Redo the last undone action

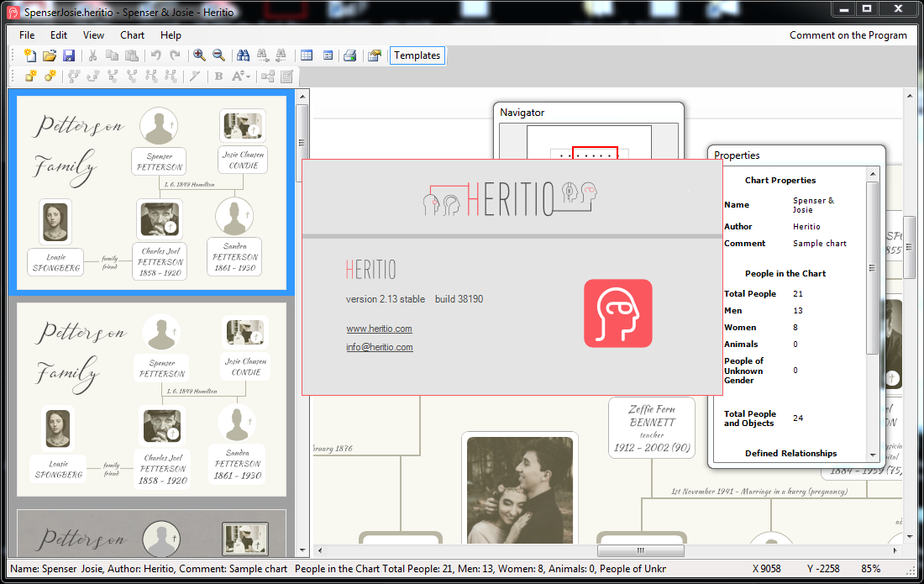(x=175, y=55)
